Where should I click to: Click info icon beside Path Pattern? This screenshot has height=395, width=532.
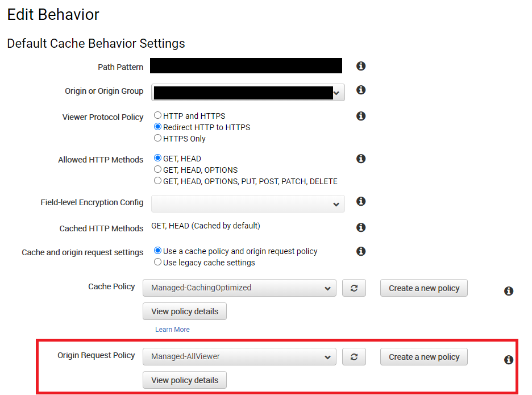(x=361, y=66)
